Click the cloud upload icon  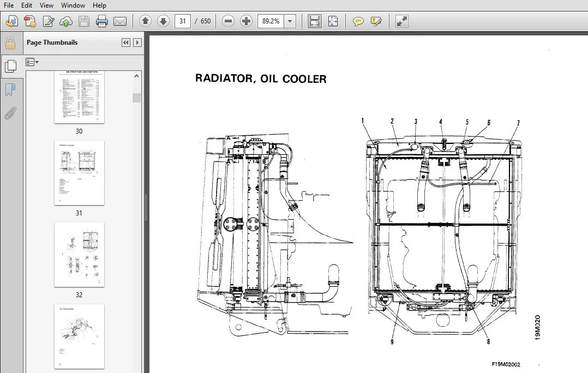(x=66, y=21)
